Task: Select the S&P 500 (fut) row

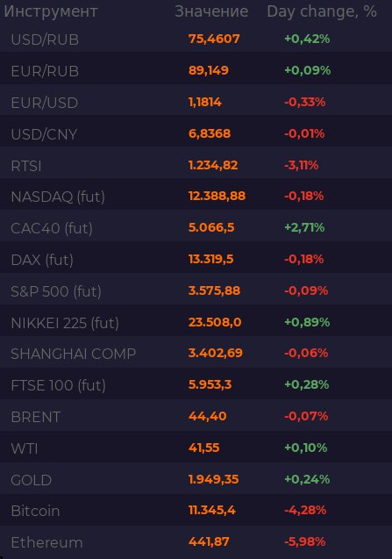Action: [196, 291]
